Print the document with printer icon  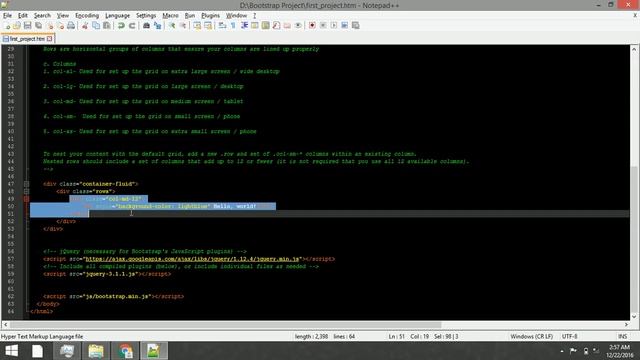point(71,26)
